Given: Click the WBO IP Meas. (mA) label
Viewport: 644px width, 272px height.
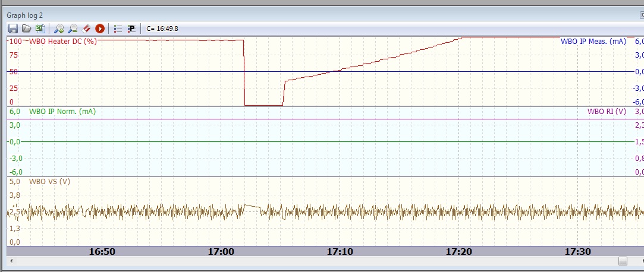Looking at the screenshot, I should tap(593, 42).
